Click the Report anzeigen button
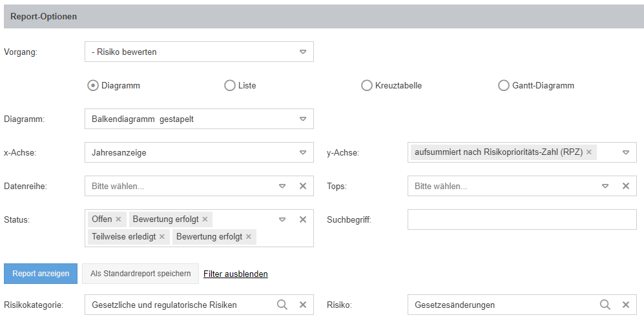Image resolution: width=644 pixels, height=324 pixels. 41,274
